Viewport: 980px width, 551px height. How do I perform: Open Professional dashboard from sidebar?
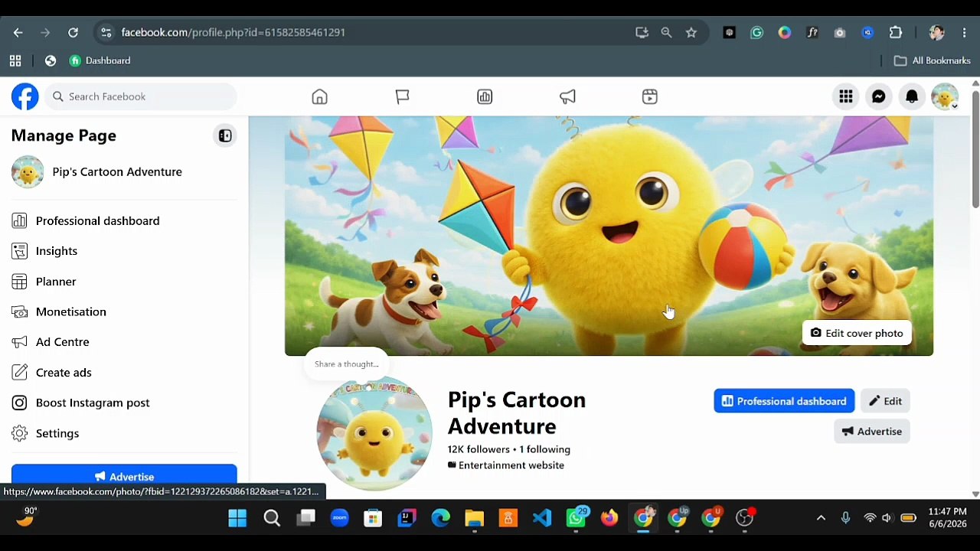[124, 221]
